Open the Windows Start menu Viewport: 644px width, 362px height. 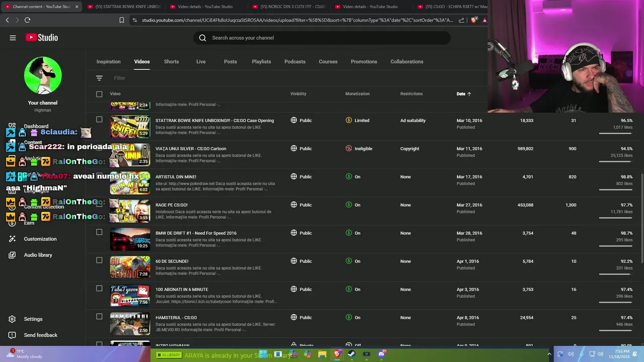click(263, 354)
